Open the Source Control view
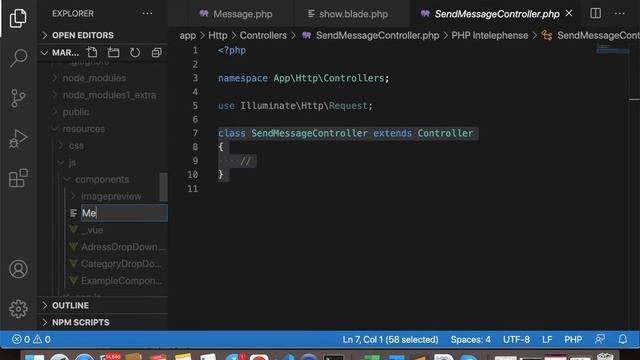Viewport: 640px width, 360px height. pos(18,98)
